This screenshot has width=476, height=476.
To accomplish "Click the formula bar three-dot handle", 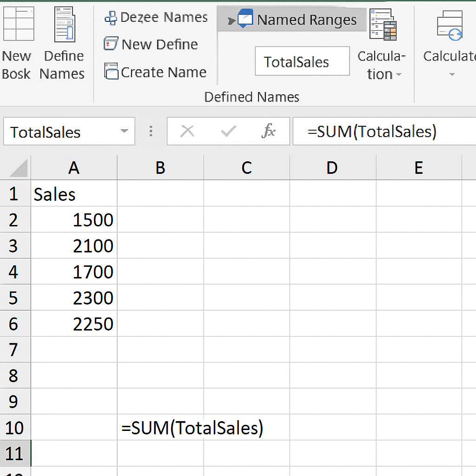I will pos(151,131).
